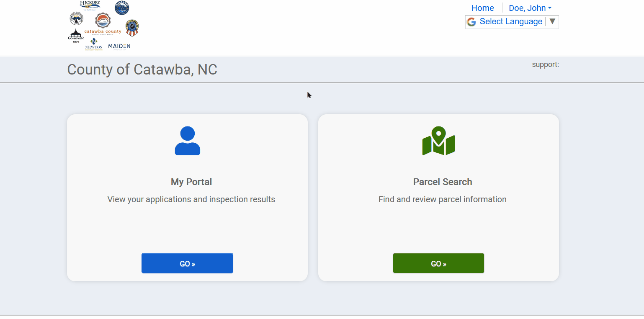The height and width of the screenshot is (319, 644).
Task: Click the County of Catawba, NC heading
Action: 142,69
